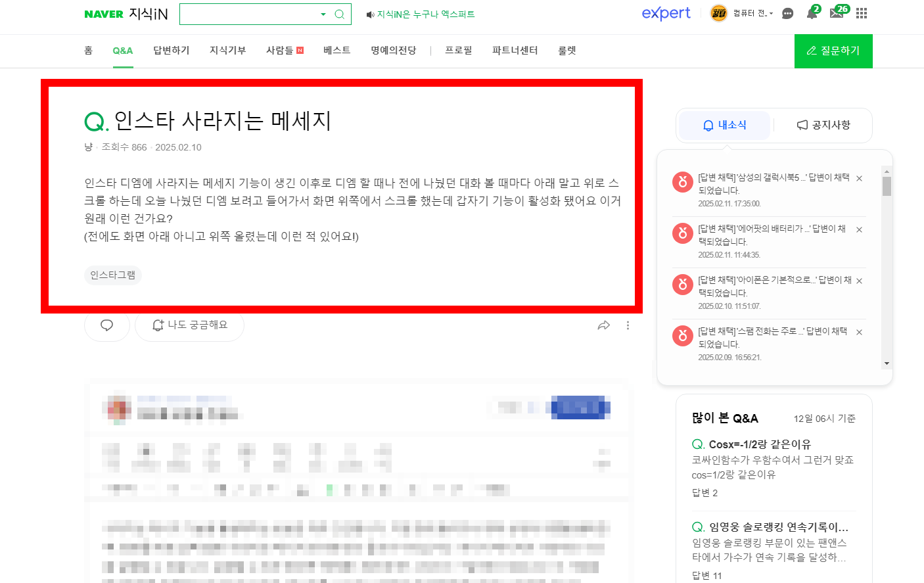Screen dimensions: 924x583
Task: Open the Naver services grid icon
Action: pyautogui.click(x=862, y=13)
